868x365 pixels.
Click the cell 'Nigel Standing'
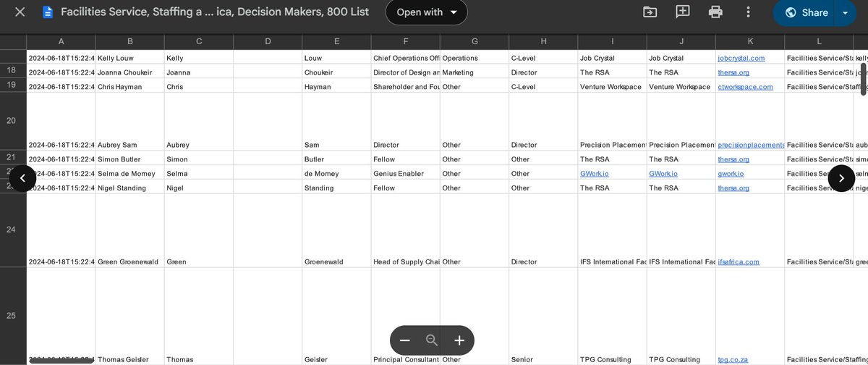(x=129, y=188)
